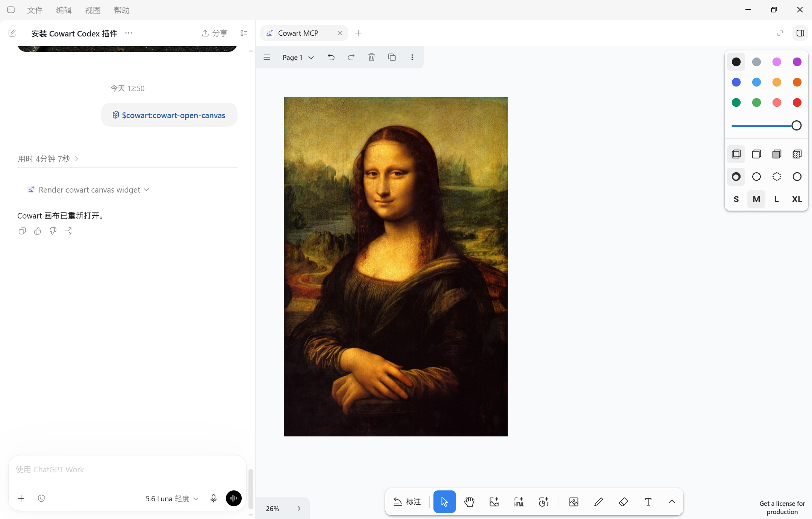Click the duplicate icon in canvas toolbar
The width and height of the screenshot is (812, 519).
392,57
